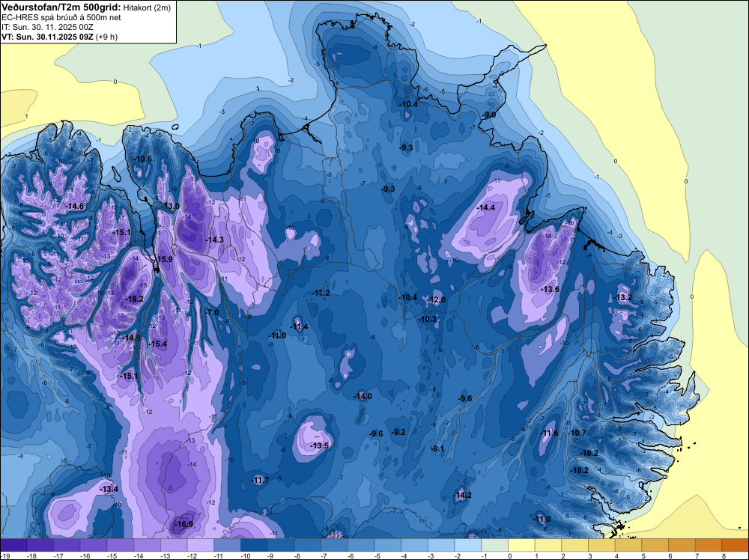Click the -13.5 temperature value
Screen dimensions: 749x560
(x=320, y=445)
